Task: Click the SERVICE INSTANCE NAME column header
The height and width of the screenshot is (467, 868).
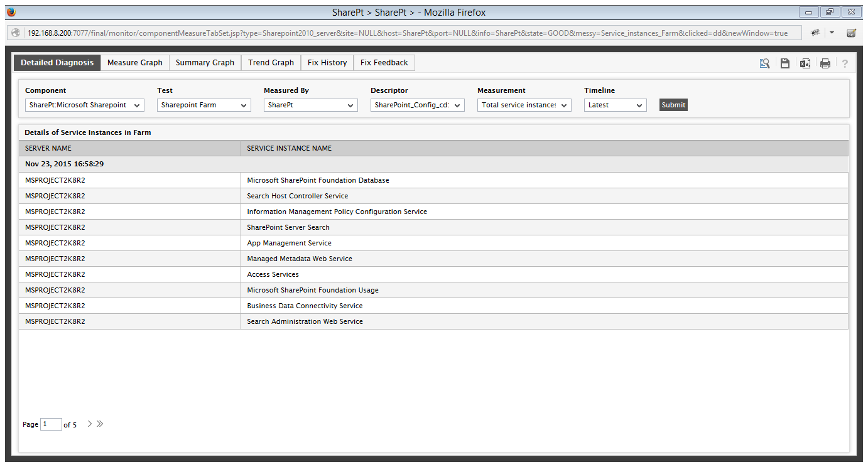Action: 544,148
